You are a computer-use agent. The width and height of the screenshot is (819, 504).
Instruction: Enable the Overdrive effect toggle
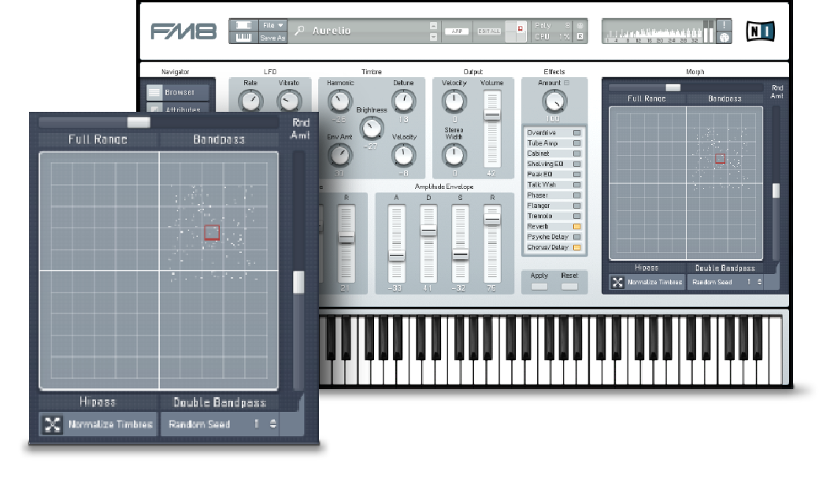pyautogui.click(x=576, y=132)
